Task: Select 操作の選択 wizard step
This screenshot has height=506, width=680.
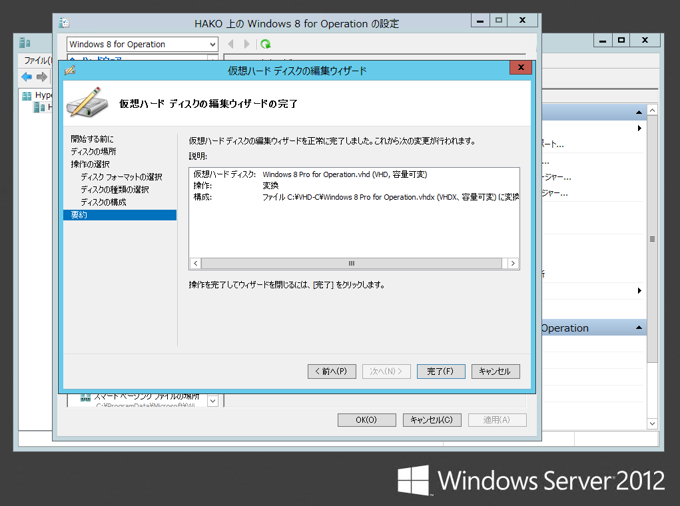Action: click(x=90, y=164)
